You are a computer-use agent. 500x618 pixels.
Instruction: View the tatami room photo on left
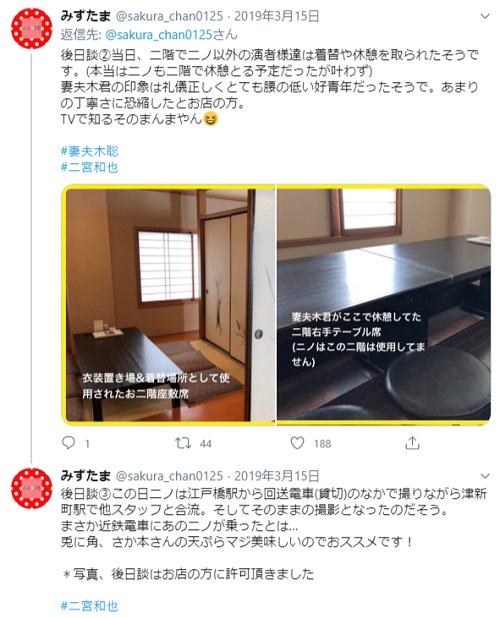169,305
